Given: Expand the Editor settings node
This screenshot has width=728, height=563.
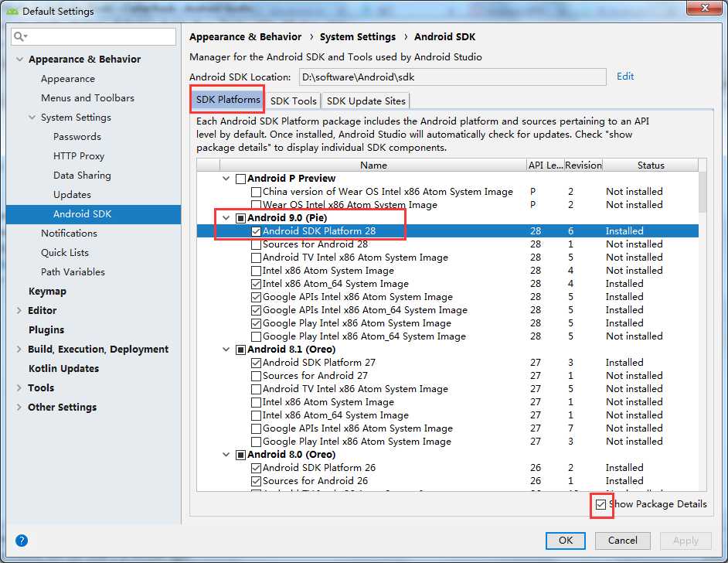Looking at the screenshot, I should point(19,310).
